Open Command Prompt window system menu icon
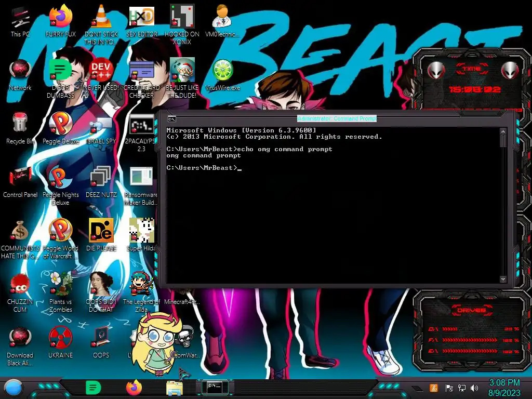The height and width of the screenshot is (399, 532). (x=171, y=119)
